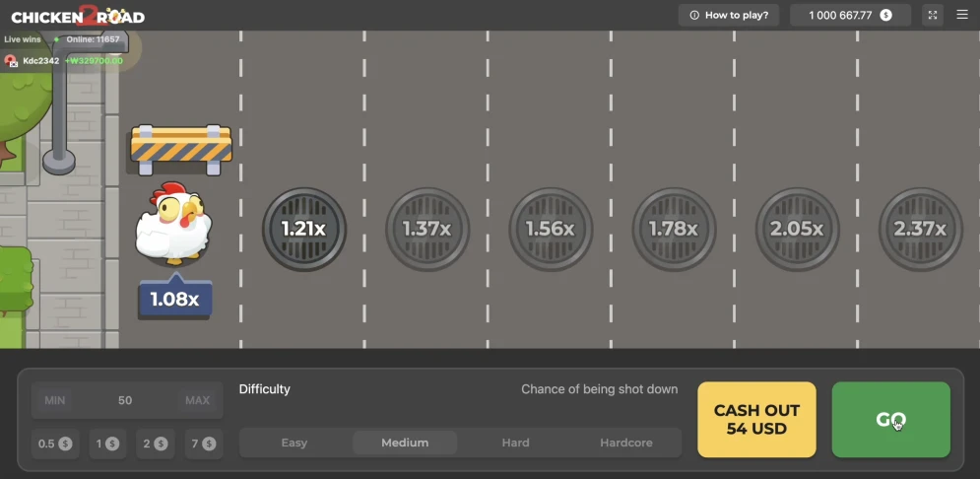Open the How to play? help

[x=730, y=15]
